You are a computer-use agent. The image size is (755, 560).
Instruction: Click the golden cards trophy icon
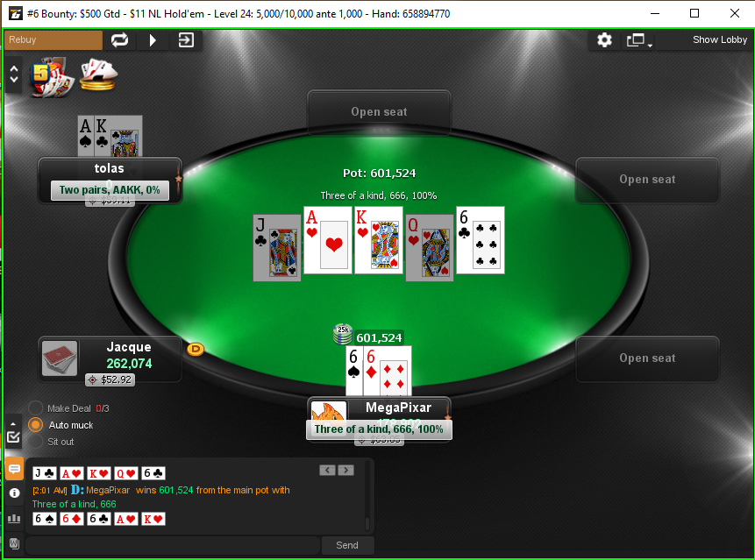pos(98,75)
